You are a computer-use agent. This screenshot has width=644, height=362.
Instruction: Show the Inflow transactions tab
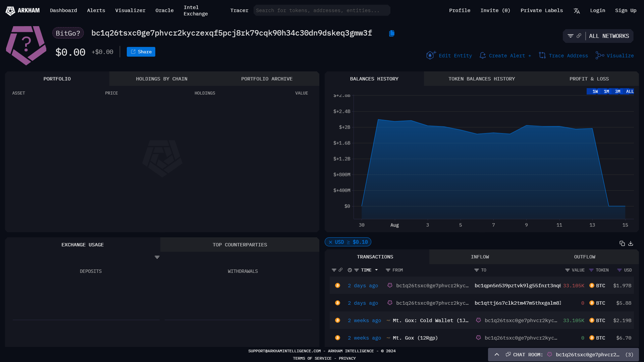point(480,257)
